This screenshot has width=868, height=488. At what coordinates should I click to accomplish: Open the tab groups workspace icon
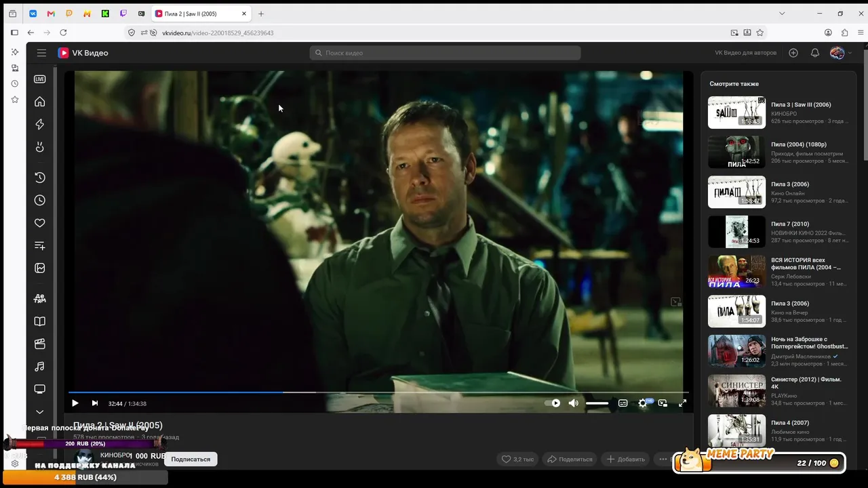point(12,14)
